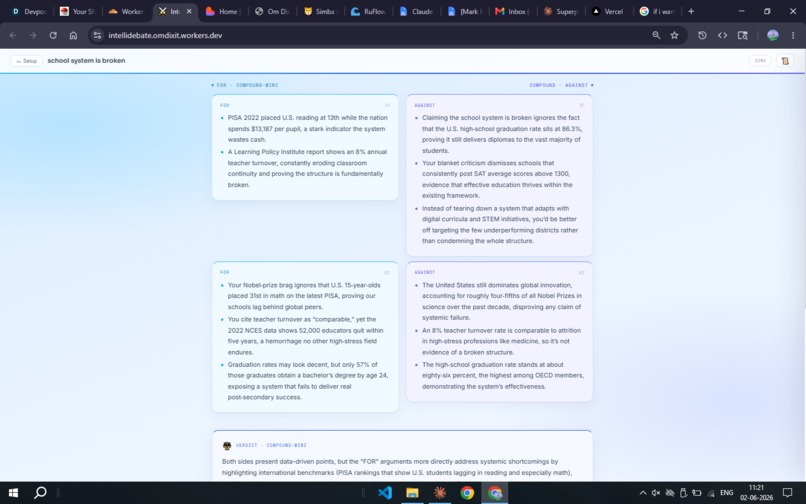806x504 pixels.
Task: Click the page title 'school system is broken'
Action: [86, 61]
